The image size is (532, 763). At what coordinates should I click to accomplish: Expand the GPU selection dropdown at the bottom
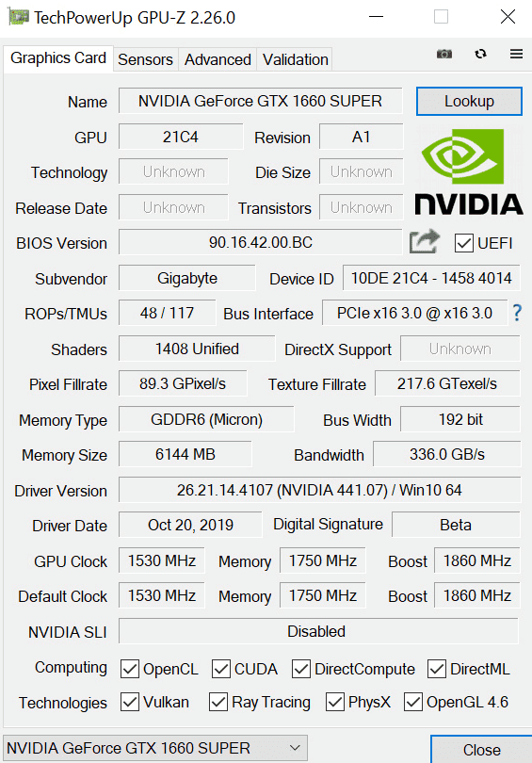pyautogui.click(x=155, y=748)
